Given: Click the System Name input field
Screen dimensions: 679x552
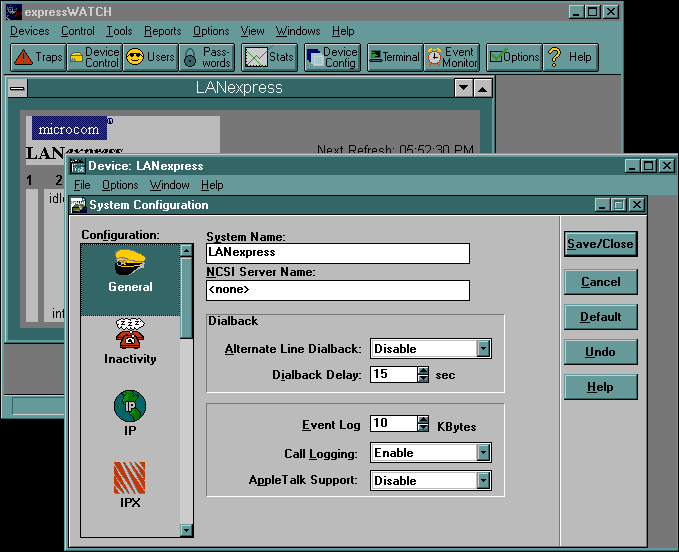Looking at the screenshot, I should point(338,253).
